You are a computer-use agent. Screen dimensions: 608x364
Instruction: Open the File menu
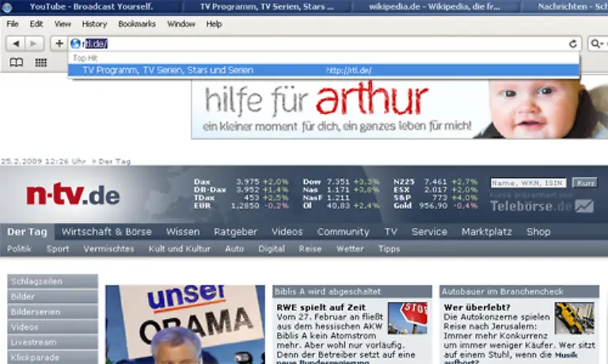[13, 24]
